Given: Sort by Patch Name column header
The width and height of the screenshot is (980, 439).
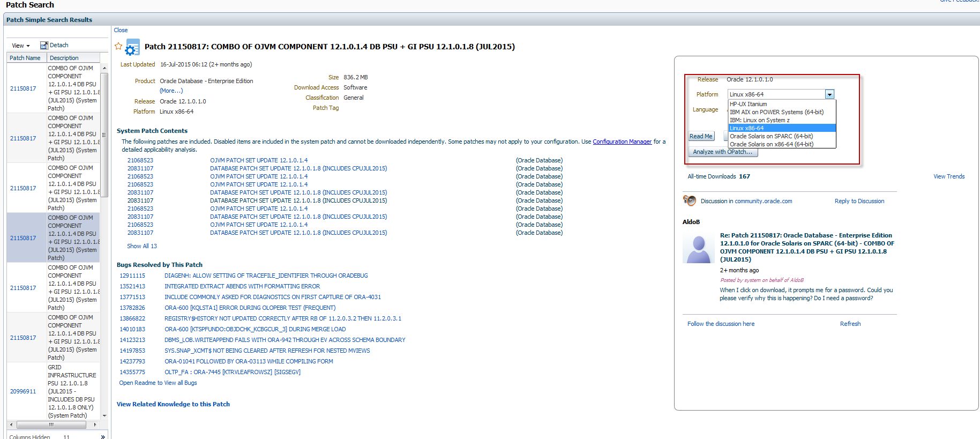Looking at the screenshot, I should click(x=25, y=58).
